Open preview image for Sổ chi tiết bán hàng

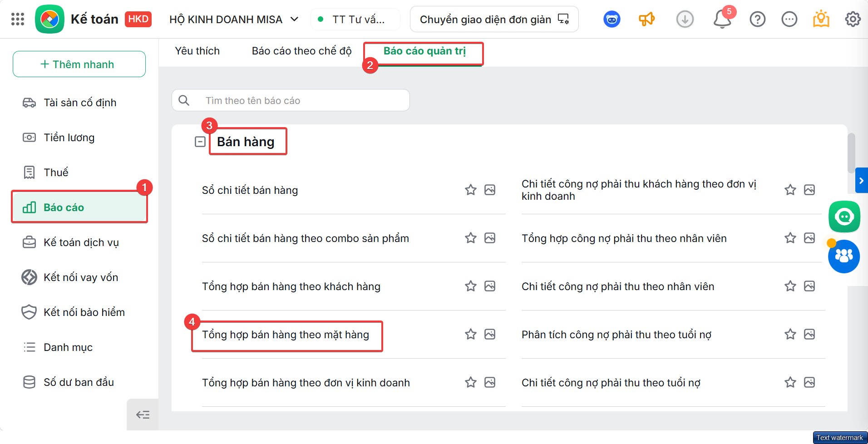490,190
